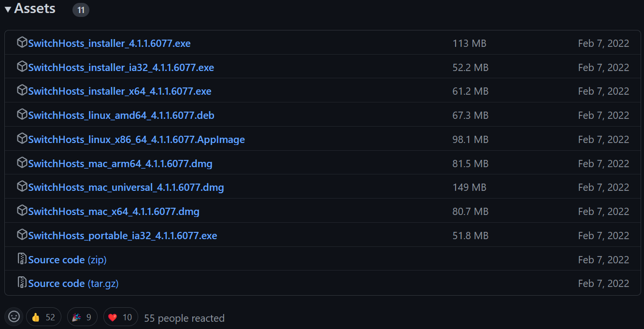The image size is (644, 329).
Task: Click package icon for portable_ia32 exe
Action: click(22, 235)
